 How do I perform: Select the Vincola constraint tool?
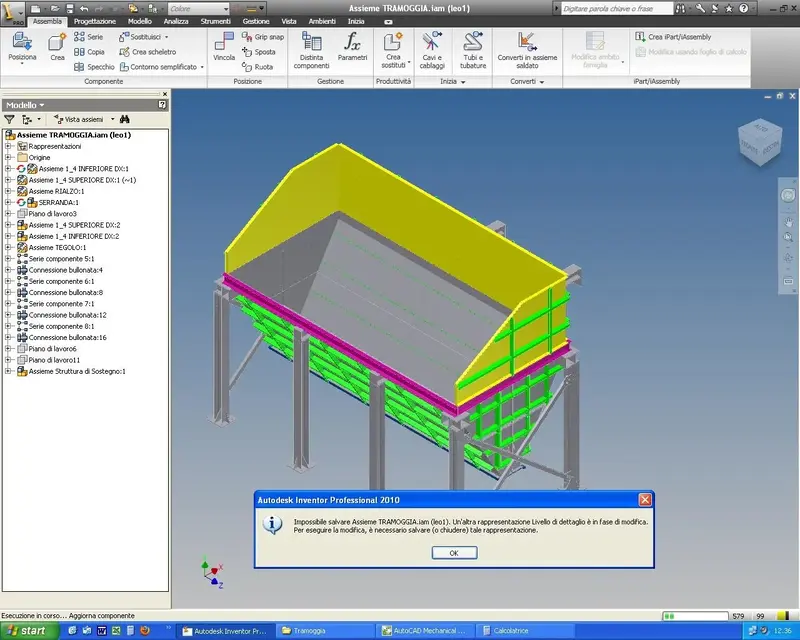(224, 46)
